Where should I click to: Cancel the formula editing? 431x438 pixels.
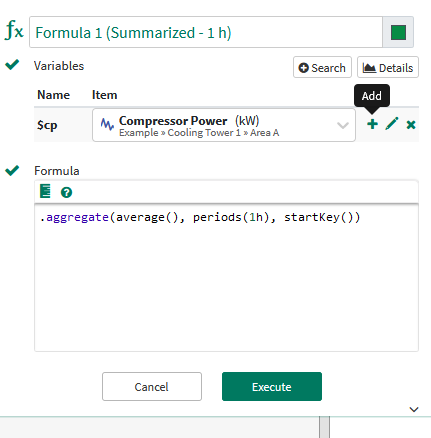152,387
